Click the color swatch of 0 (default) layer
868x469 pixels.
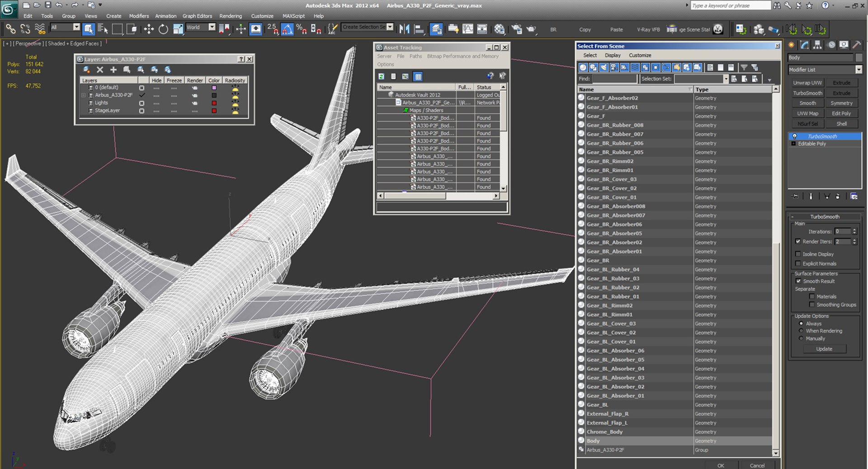click(x=214, y=88)
